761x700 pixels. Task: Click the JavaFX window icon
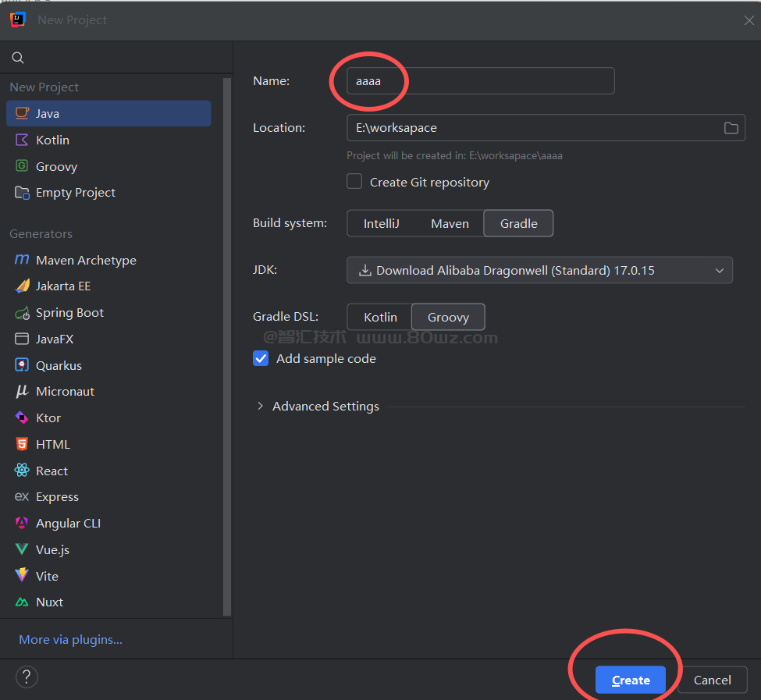point(22,339)
